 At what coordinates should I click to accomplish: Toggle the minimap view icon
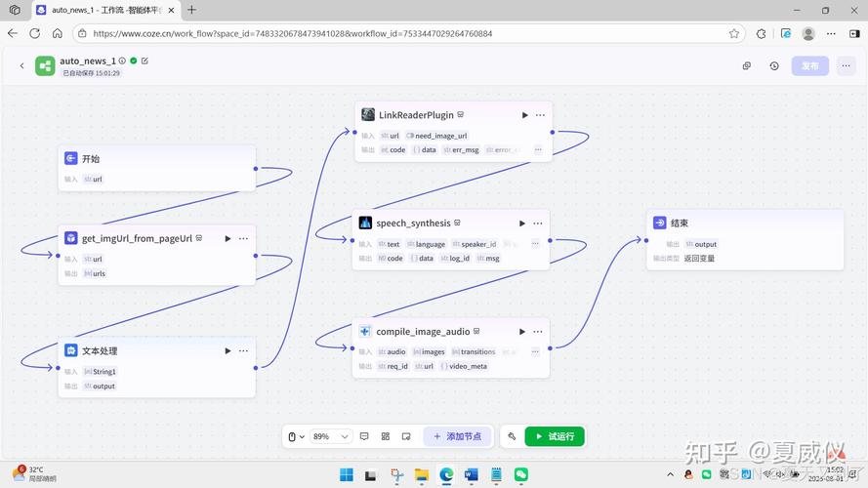pyautogui.click(x=406, y=436)
